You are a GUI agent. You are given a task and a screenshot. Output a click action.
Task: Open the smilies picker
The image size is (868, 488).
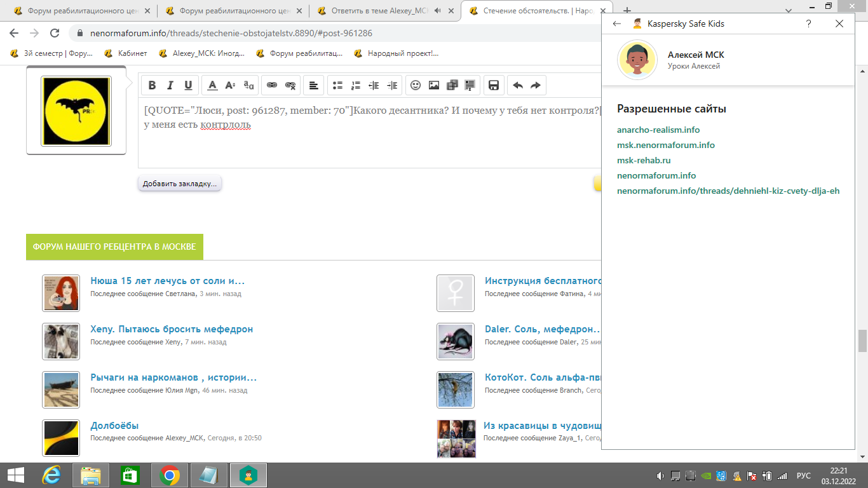(x=416, y=85)
